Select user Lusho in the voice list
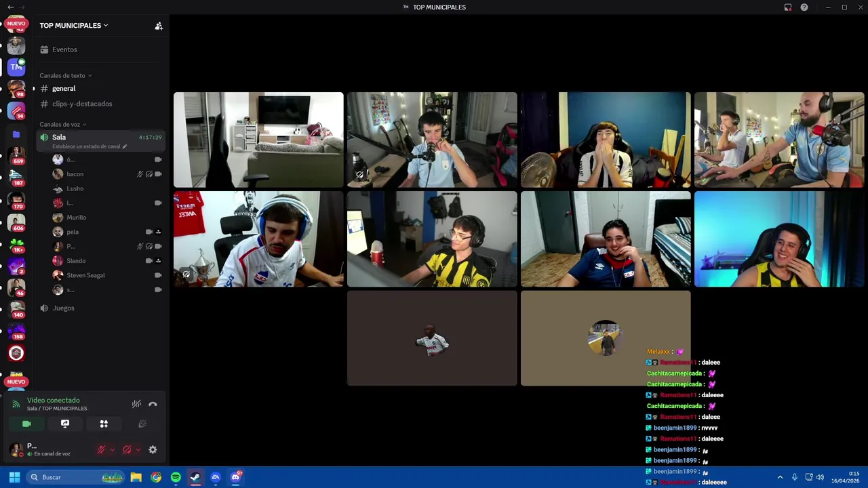 click(75, 188)
